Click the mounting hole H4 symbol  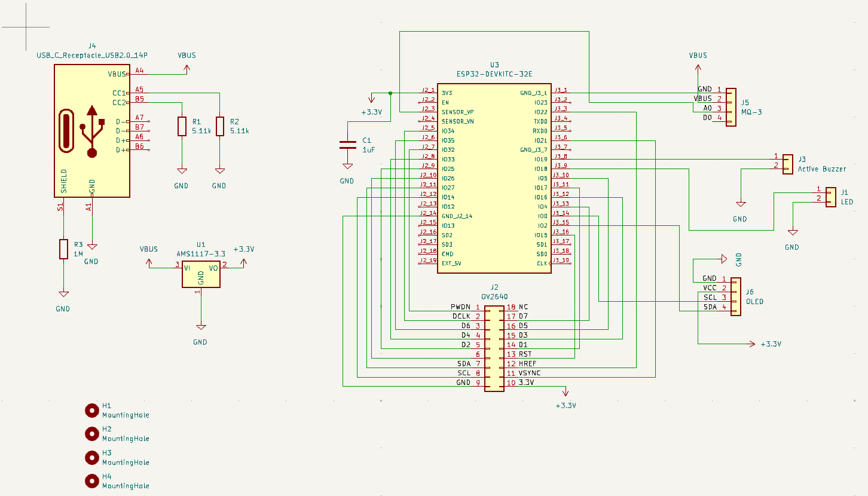coord(92,480)
